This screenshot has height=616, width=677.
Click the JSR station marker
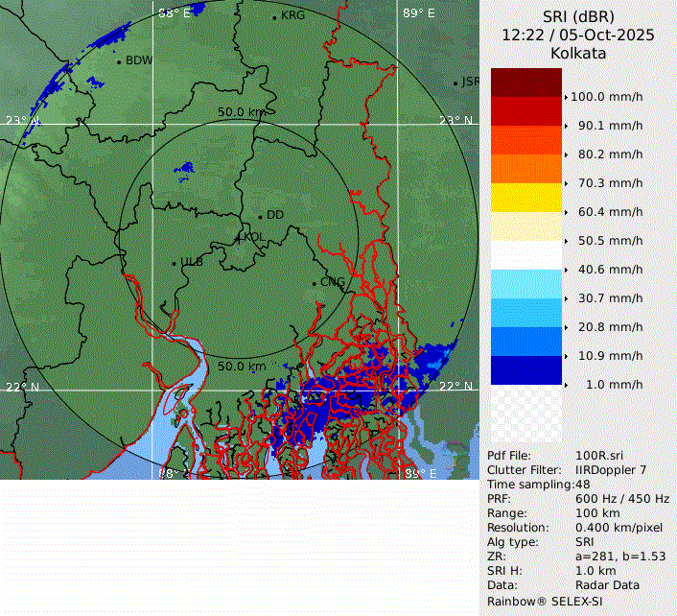coord(455,83)
